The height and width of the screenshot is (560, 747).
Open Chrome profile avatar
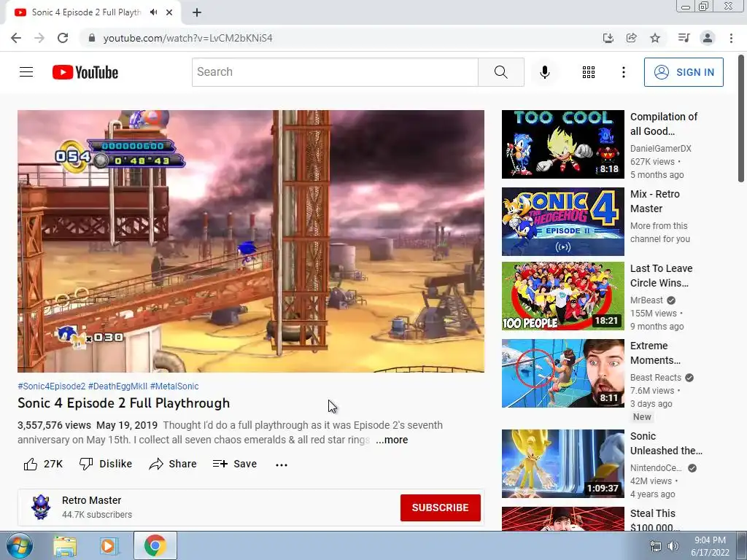click(x=708, y=38)
